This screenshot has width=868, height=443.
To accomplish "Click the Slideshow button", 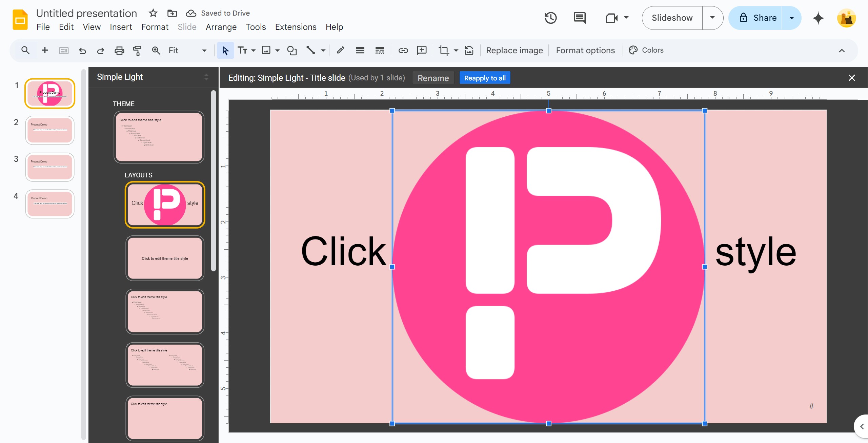I will [x=672, y=18].
